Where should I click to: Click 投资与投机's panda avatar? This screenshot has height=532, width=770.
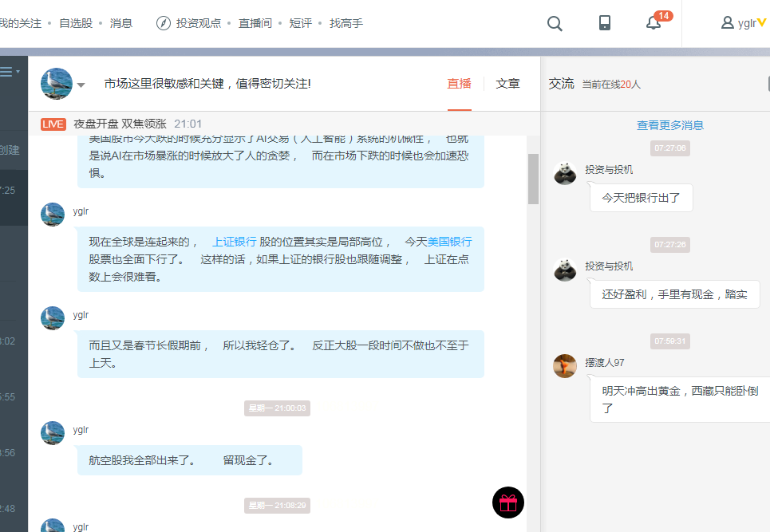tap(565, 174)
